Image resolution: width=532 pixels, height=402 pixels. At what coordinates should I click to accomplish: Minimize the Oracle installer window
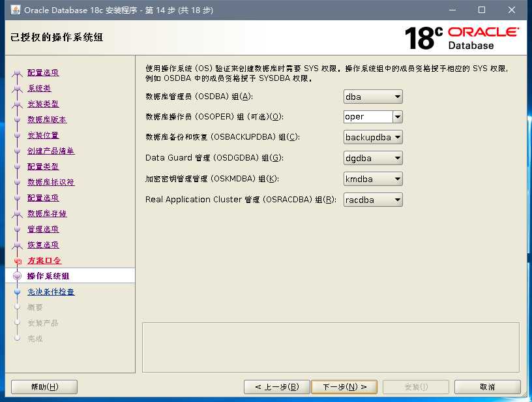click(x=452, y=10)
